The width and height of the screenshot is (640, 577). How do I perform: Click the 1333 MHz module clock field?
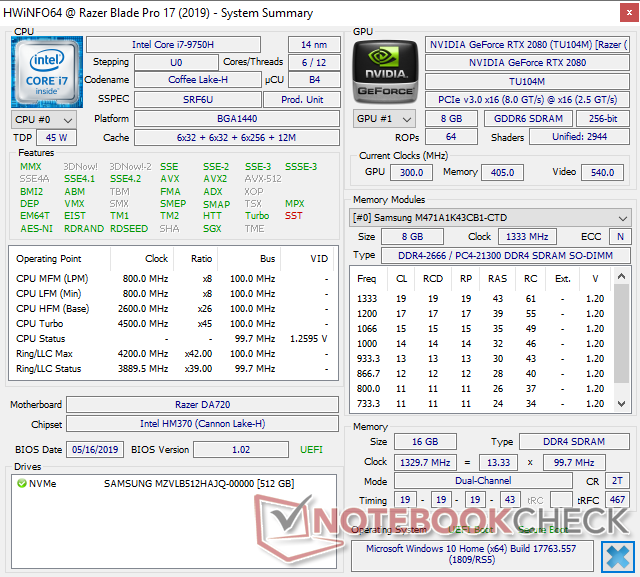pyautogui.click(x=527, y=237)
